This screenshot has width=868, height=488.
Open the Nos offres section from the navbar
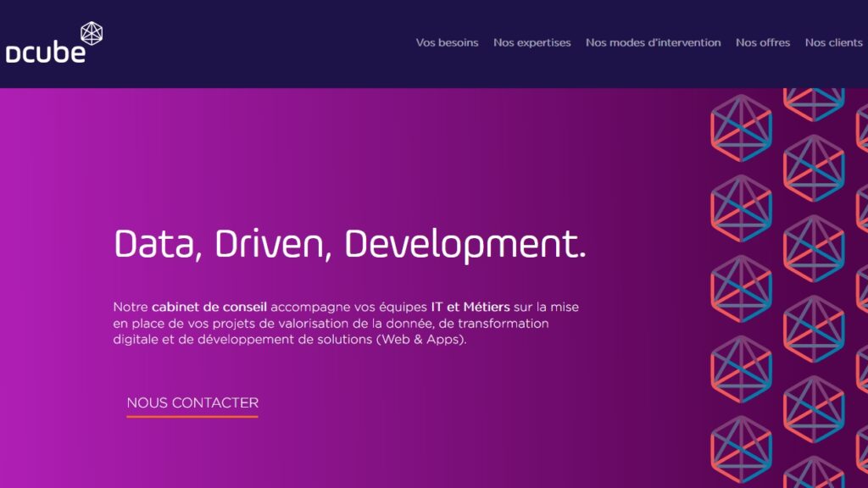coord(763,42)
